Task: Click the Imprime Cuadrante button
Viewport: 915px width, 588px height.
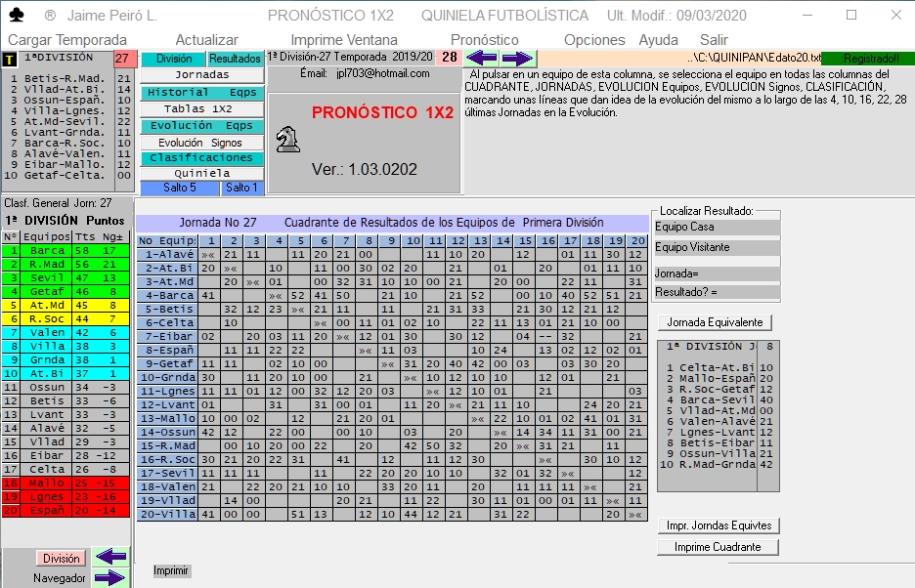Action: [x=718, y=547]
